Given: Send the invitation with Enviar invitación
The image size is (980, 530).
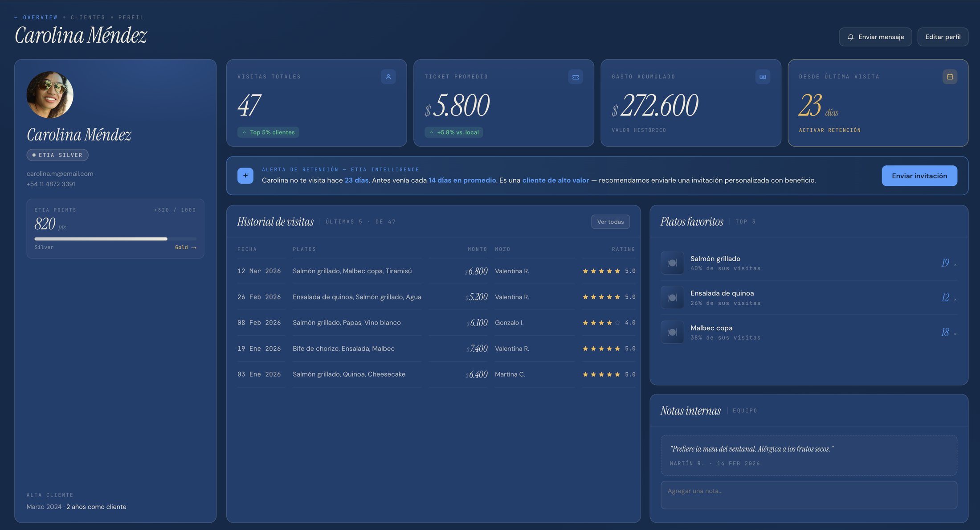Looking at the screenshot, I should 919,176.
